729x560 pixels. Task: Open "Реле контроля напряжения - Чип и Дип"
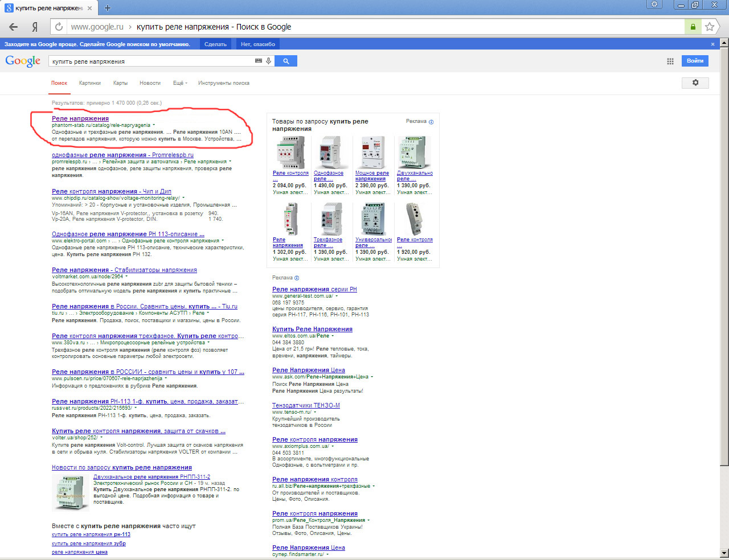(112, 191)
